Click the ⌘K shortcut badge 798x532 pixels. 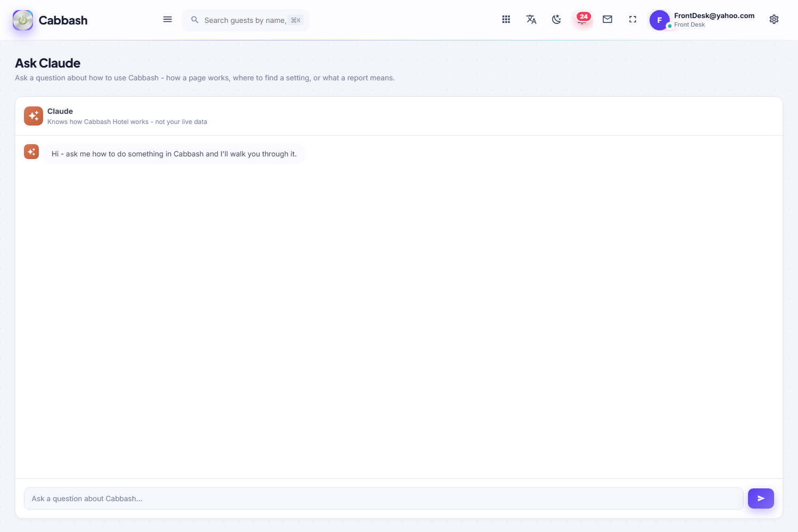coord(296,20)
